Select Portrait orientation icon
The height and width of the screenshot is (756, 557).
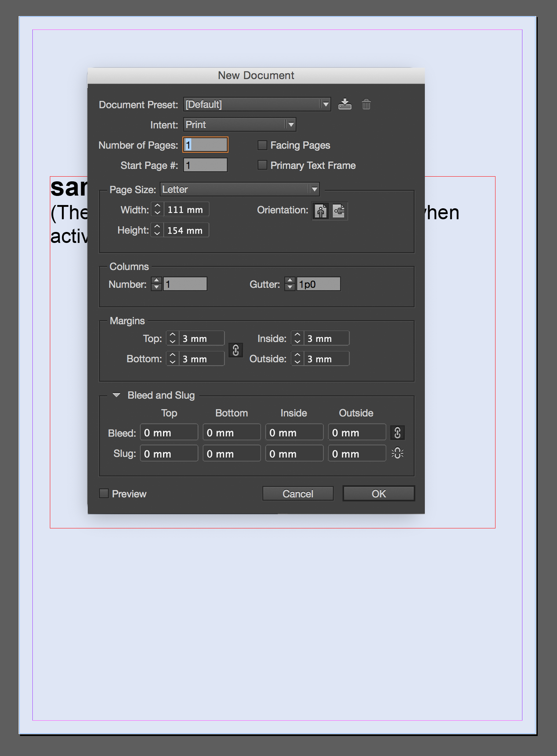321,211
